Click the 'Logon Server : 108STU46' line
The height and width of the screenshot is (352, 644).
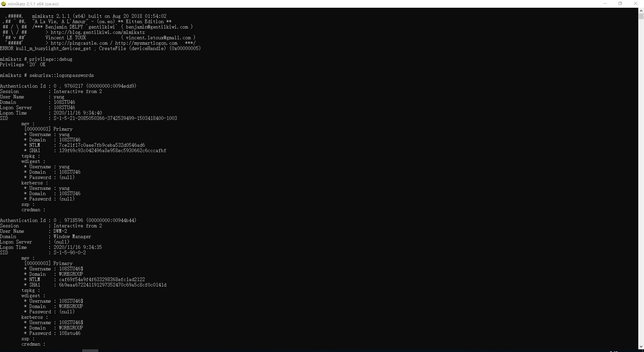pyautogui.click(x=38, y=107)
